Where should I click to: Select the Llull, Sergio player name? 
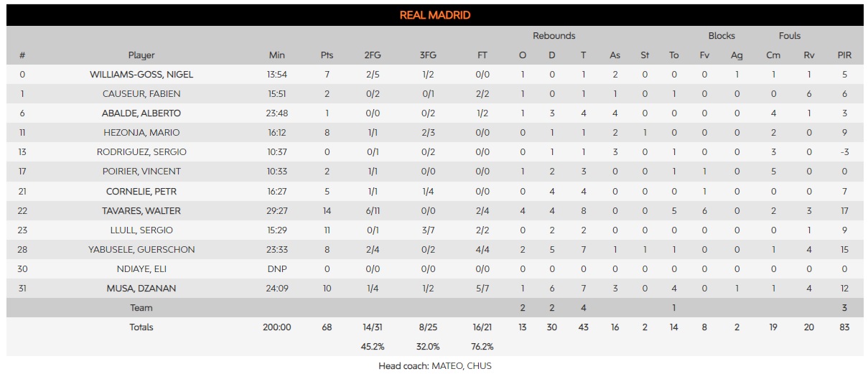click(x=141, y=230)
